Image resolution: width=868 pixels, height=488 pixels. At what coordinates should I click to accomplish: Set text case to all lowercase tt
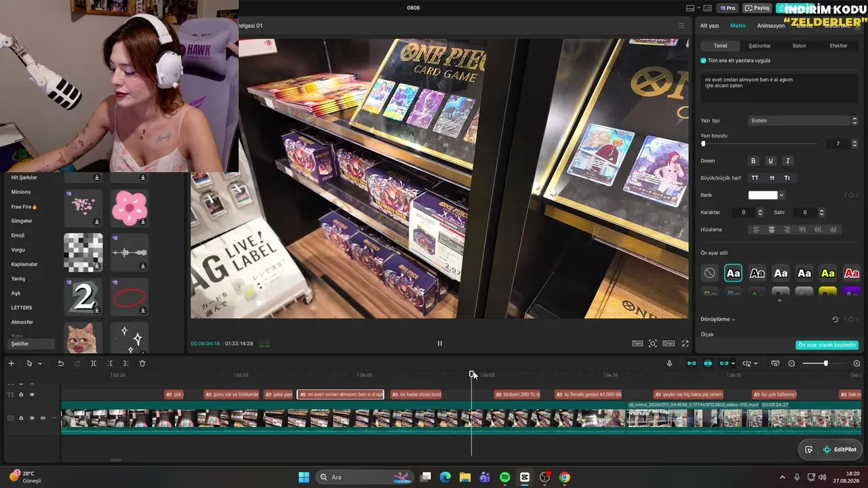click(x=772, y=178)
